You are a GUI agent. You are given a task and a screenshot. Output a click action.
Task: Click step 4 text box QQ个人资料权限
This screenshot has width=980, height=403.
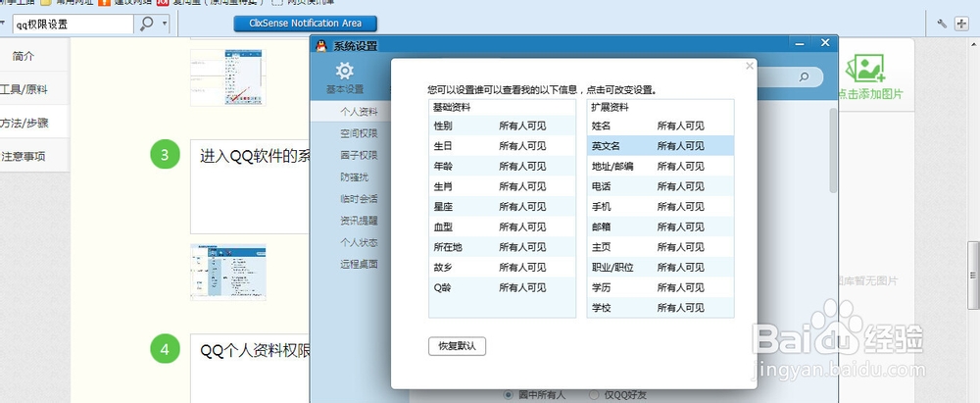(x=250, y=368)
